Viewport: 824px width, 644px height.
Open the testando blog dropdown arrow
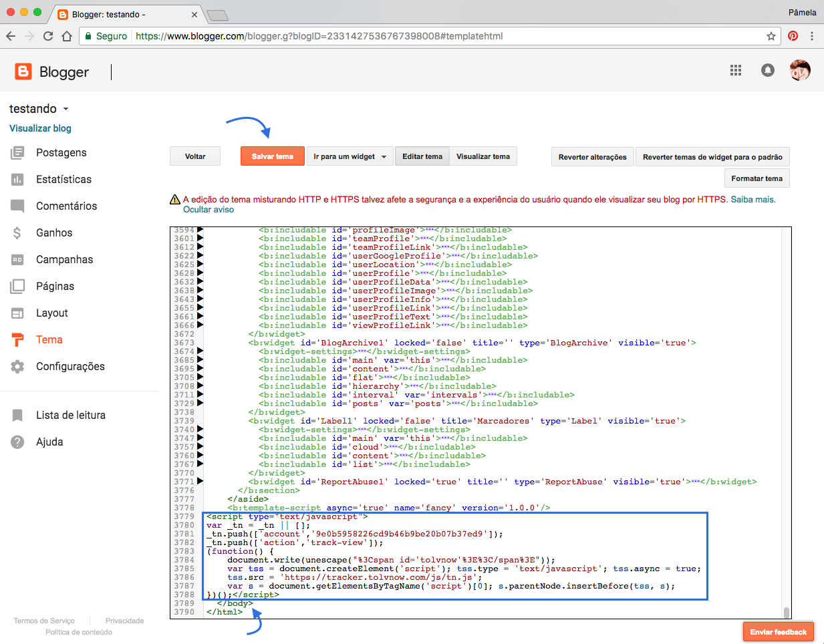(x=65, y=109)
